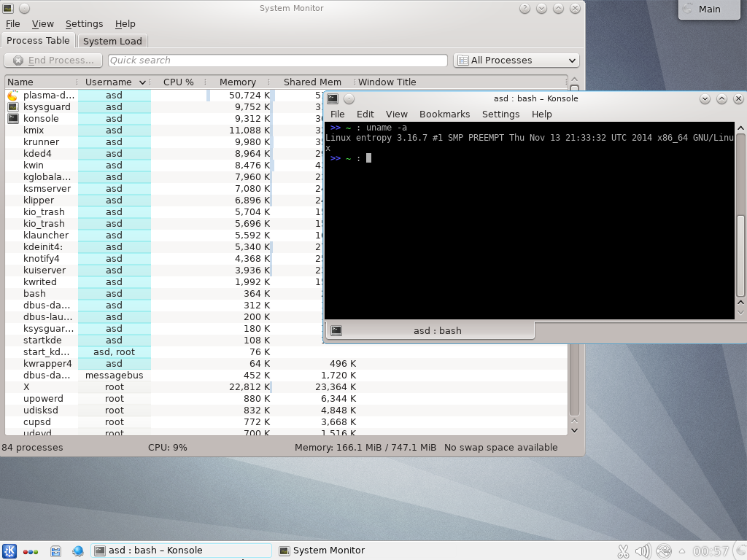Launch the web browser globe icon in panel
This screenshot has width=747, height=560.
click(77, 551)
